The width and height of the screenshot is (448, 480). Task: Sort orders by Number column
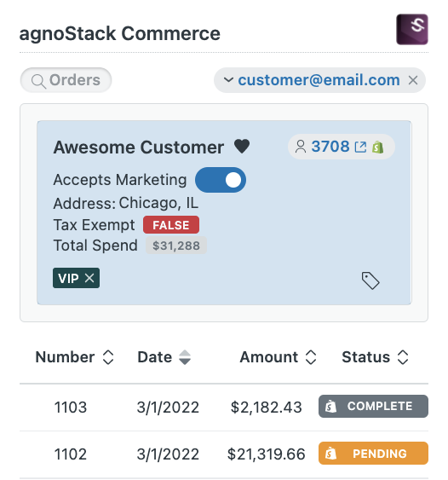click(x=74, y=357)
